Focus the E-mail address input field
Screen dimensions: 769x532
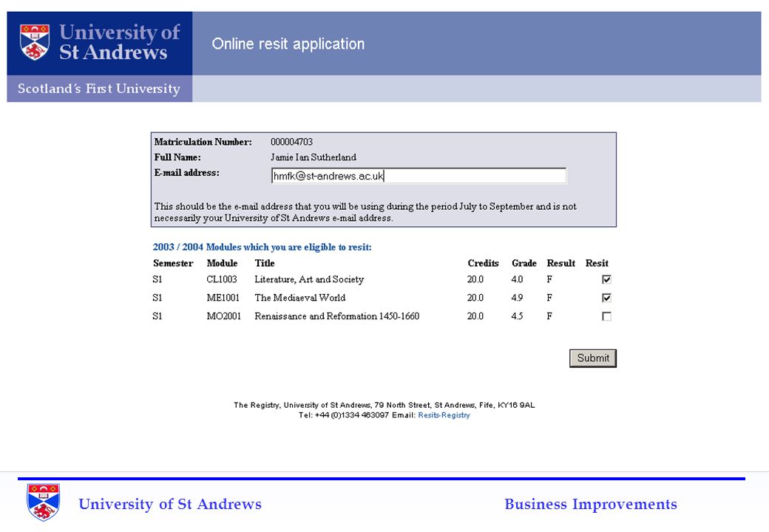[419, 176]
